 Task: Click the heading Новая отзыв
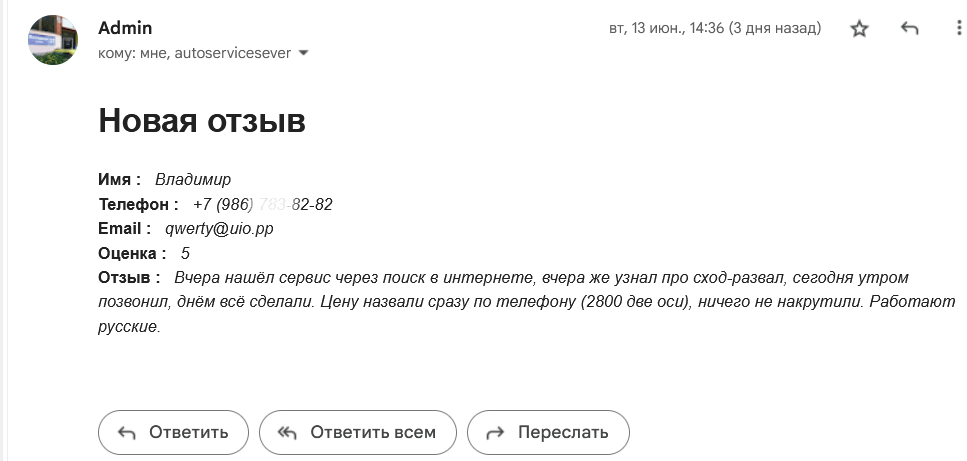[x=202, y=121]
